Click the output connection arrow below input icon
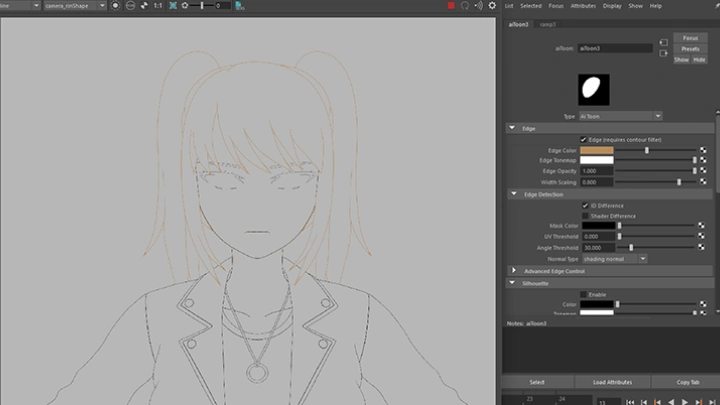720x405 pixels. [663, 53]
